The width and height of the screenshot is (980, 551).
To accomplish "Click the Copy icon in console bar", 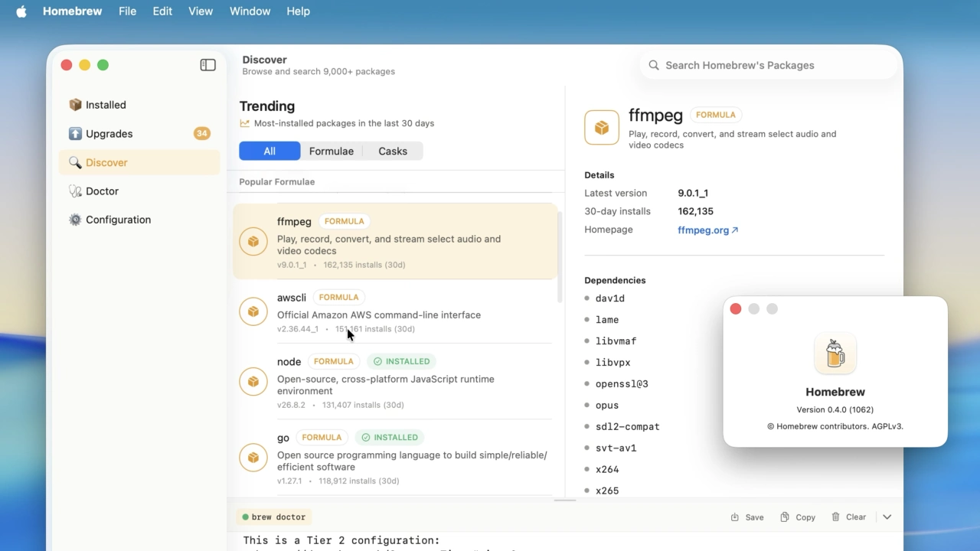I will (785, 517).
